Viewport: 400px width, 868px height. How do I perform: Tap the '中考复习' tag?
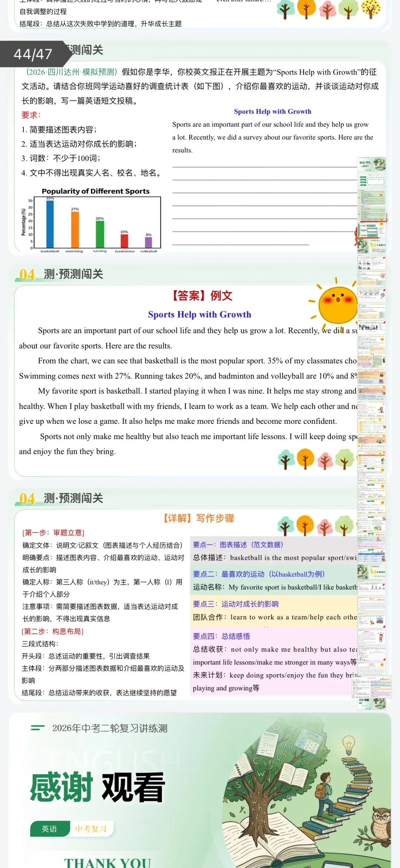(x=91, y=829)
